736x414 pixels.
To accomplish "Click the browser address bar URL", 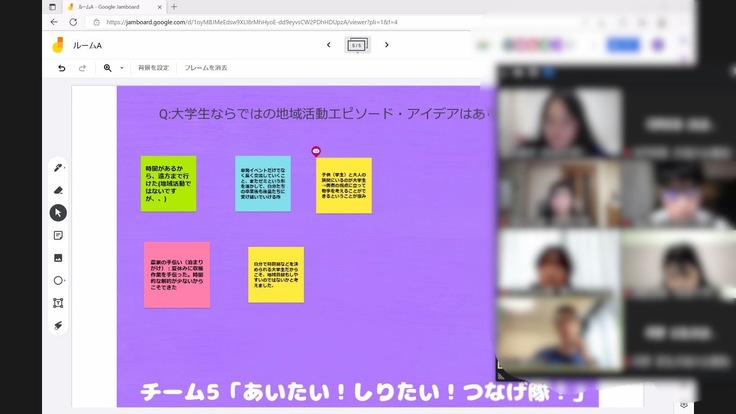I will (250, 22).
